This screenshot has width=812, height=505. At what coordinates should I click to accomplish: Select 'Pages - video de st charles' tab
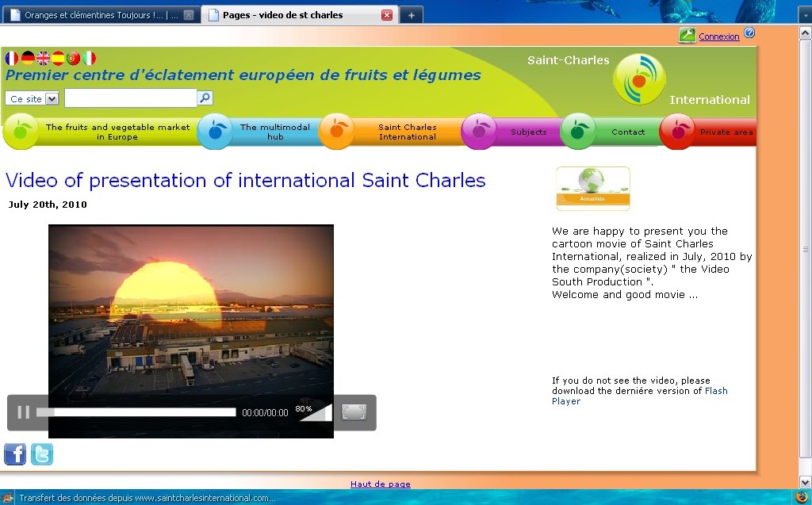tap(299, 15)
